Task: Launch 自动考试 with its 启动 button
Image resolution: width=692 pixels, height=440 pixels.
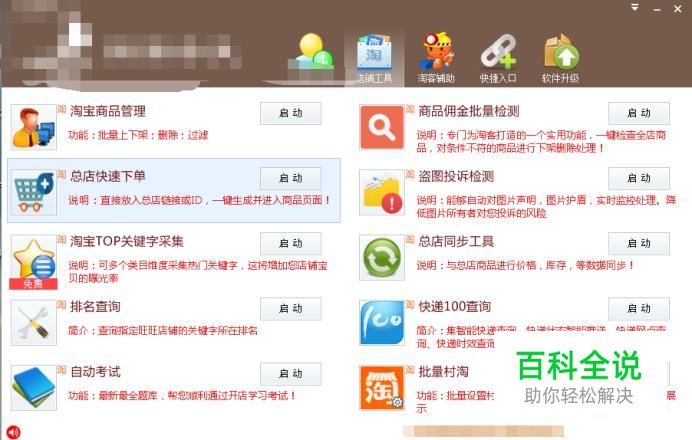Action: 291,374
